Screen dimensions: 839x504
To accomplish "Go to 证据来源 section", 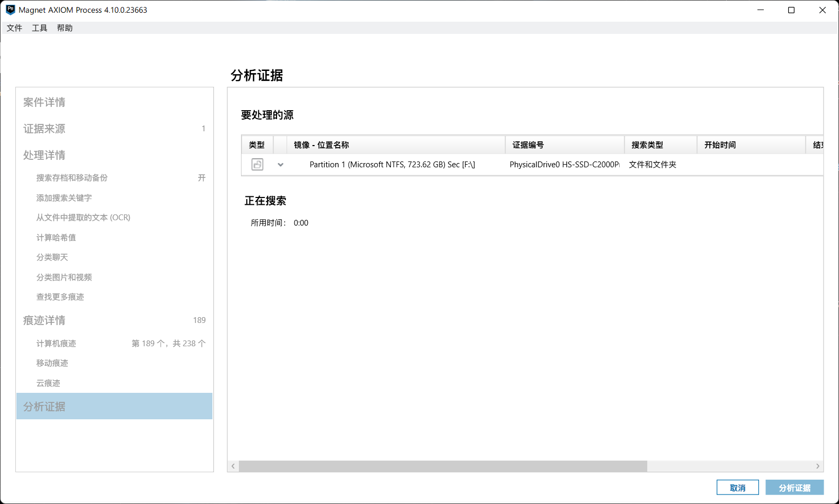I will pyautogui.click(x=44, y=129).
